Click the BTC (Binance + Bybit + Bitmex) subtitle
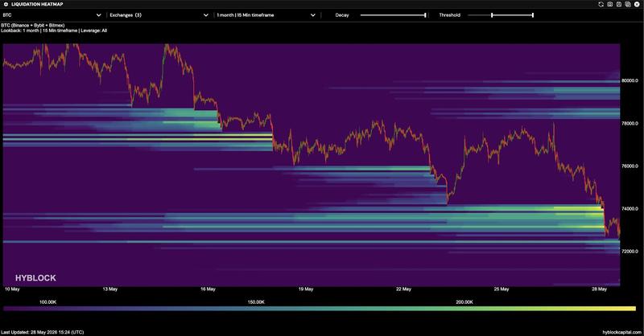The image size is (644, 336). pyautogui.click(x=33, y=26)
